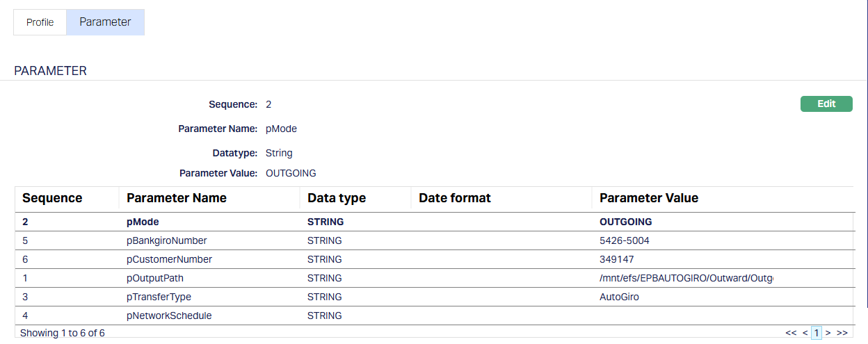Screen dimensions: 868x344
Task: Open the Parameter tab
Action: coord(105,22)
